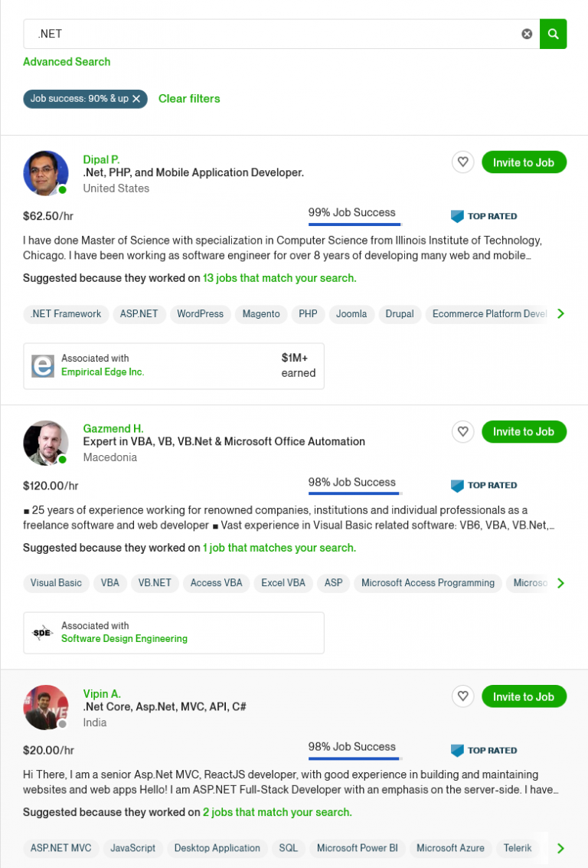Click the Empirical Edge Inc. agency logo
The image size is (588, 868).
42,365
